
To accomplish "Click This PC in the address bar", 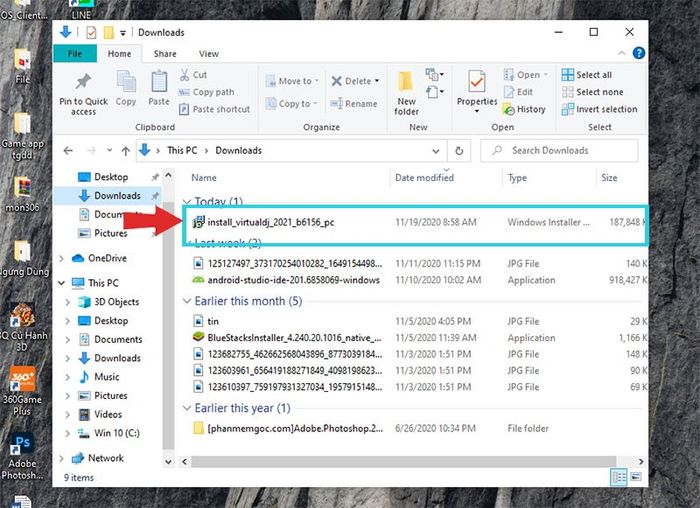I will (x=182, y=150).
